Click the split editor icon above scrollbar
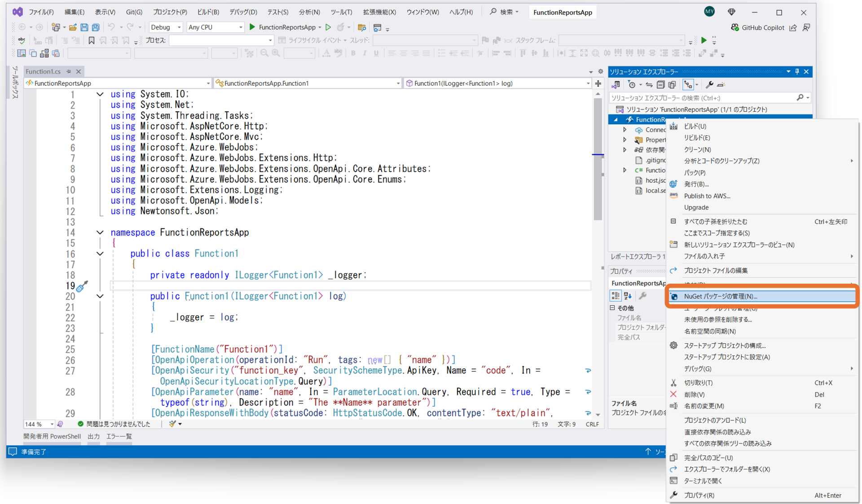 598,83
